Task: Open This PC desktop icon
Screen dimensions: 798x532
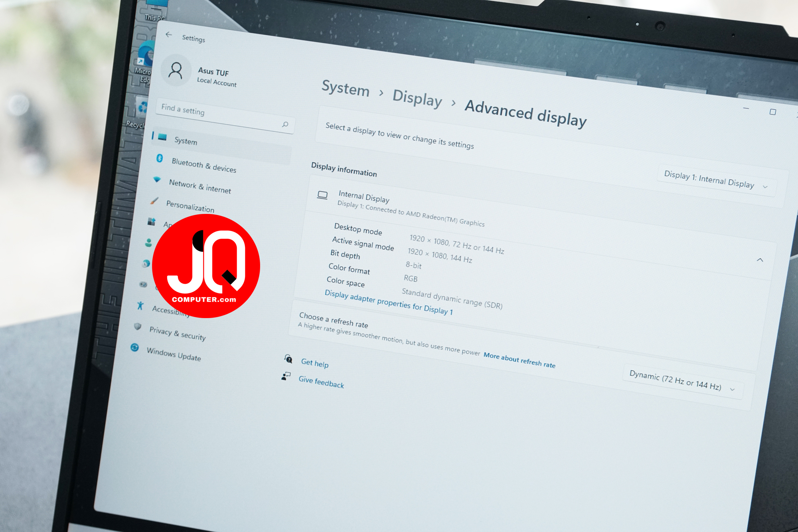Action: [x=156, y=11]
